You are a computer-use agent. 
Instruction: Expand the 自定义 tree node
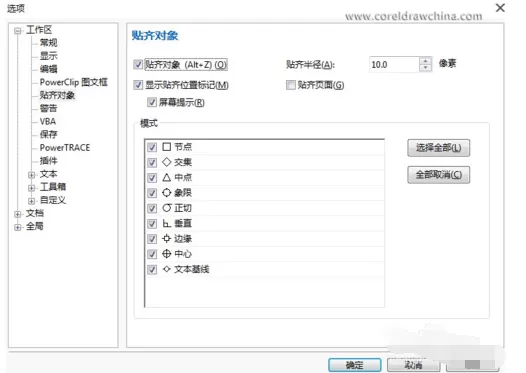click(32, 201)
